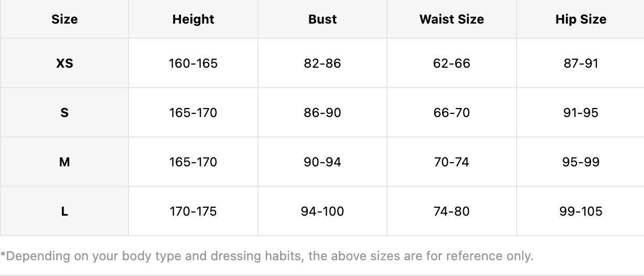Click the 62-66 waist value
This screenshot has width=644, height=276.
(x=452, y=63)
